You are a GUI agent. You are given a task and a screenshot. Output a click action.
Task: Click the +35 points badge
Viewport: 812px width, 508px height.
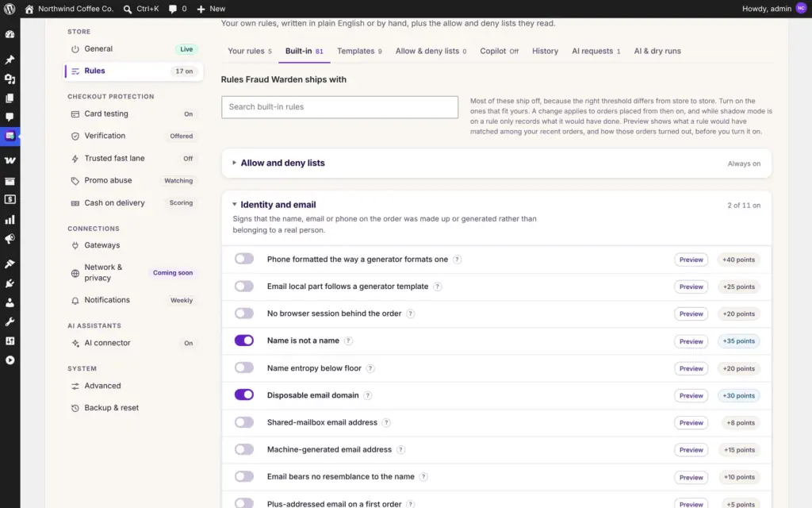point(738,341)
